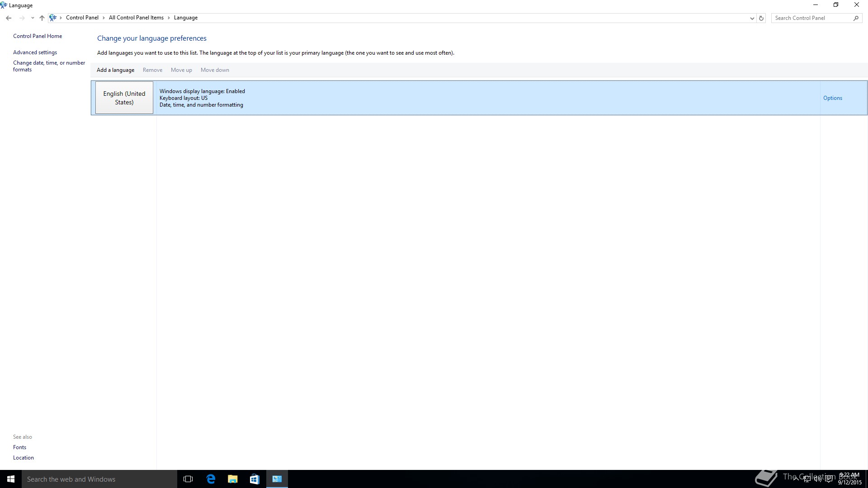Open Task View from the taskbar
Viewport: 868px width, 488px height.
(x=188, y=479)
